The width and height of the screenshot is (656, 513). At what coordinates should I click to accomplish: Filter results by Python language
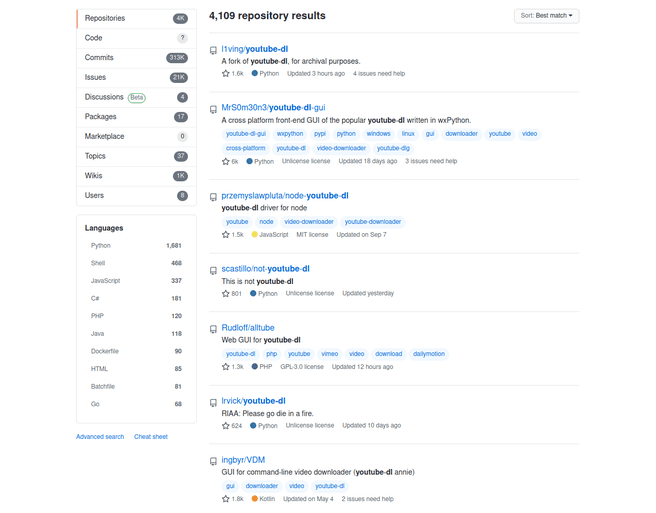pos(101,245)
